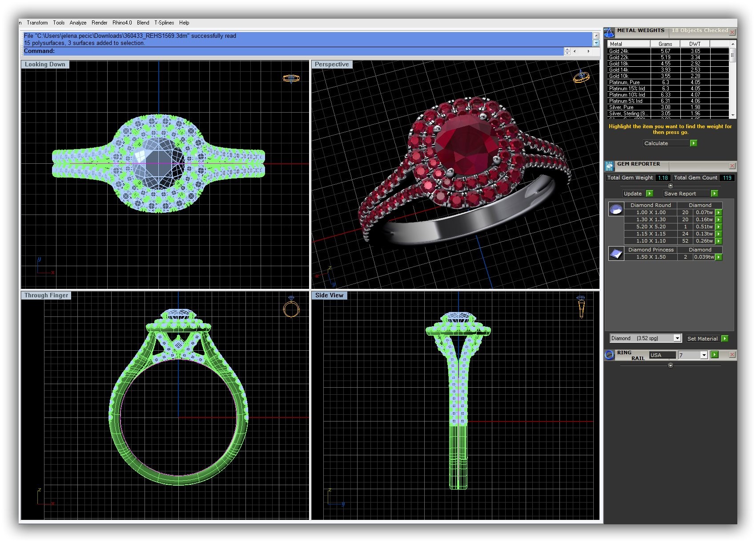The image size is (756, 543).
Task: Open the Analyze menu
Action: pyautogui.click(x=78, y=23)
